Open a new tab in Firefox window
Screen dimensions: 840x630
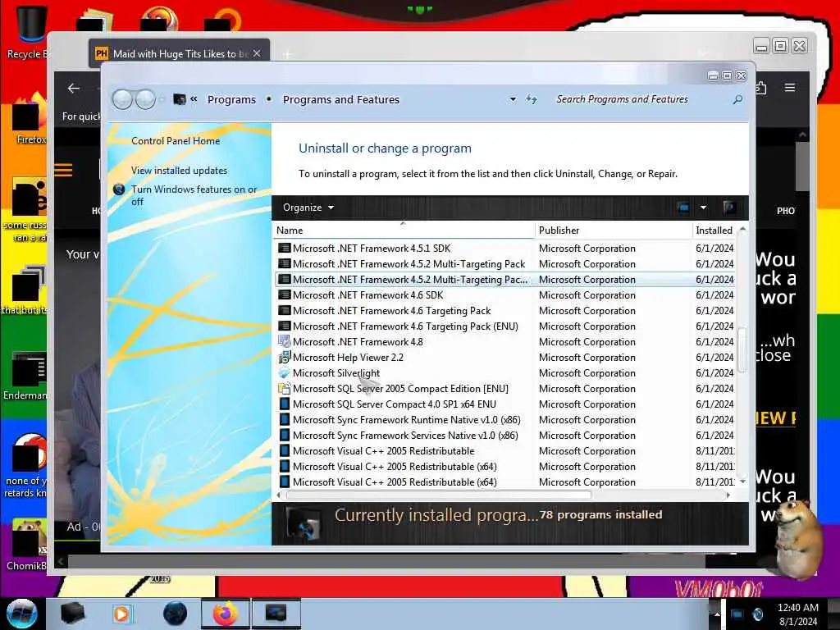pos(288,54)
